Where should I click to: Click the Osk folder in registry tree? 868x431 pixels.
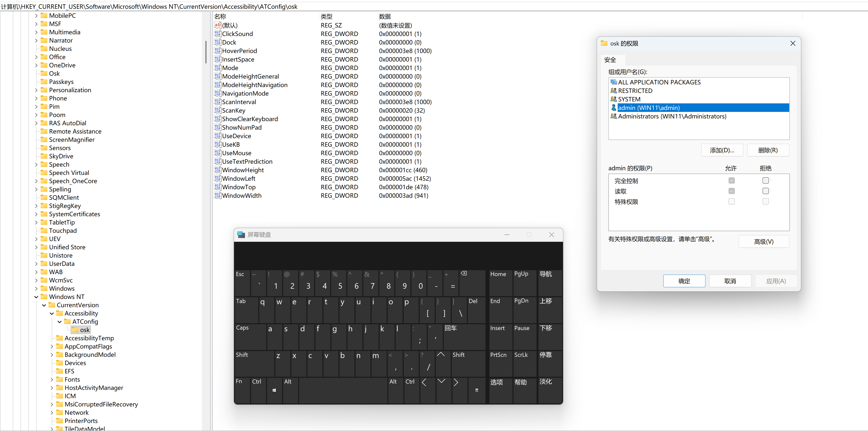click(x=54, y=73)
